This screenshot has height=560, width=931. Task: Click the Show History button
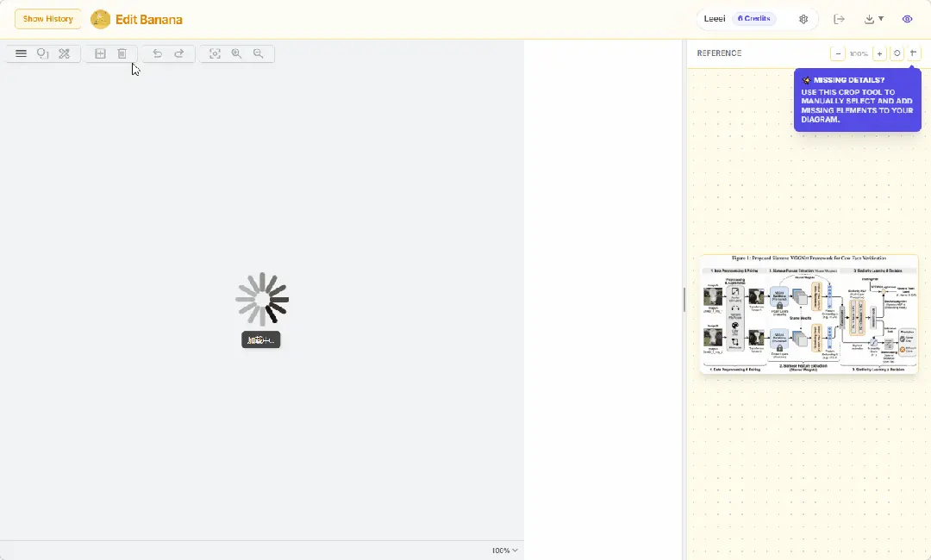(48, 19)
